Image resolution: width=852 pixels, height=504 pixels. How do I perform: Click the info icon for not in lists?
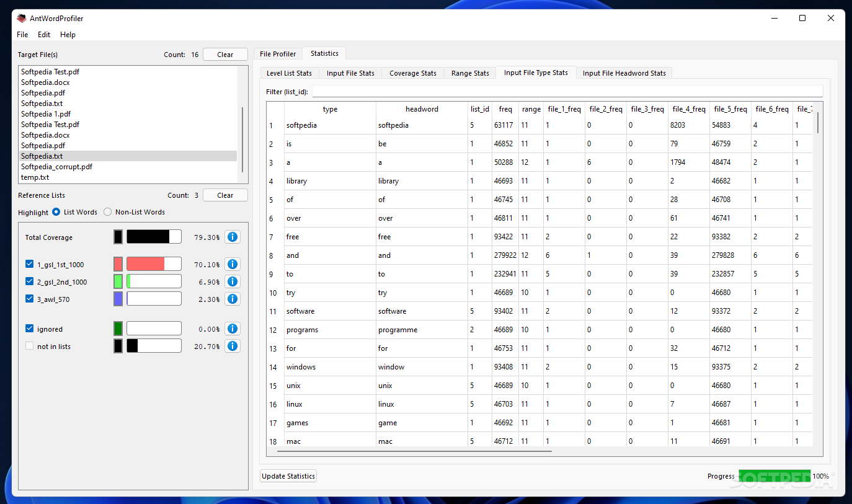(233, 346)
